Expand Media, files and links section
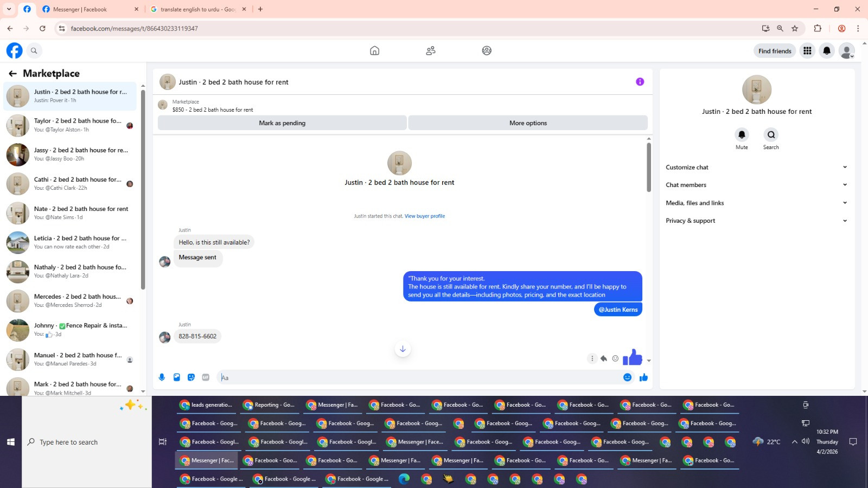868x488 pixels. pos(756,203)
